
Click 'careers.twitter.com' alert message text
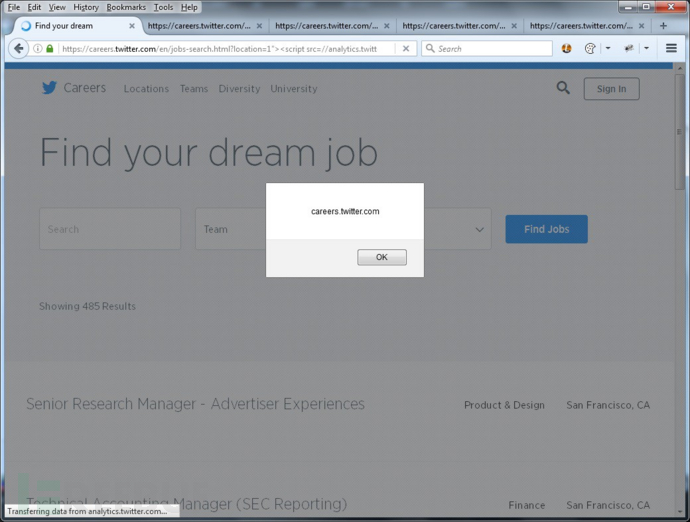coord(345,211)
